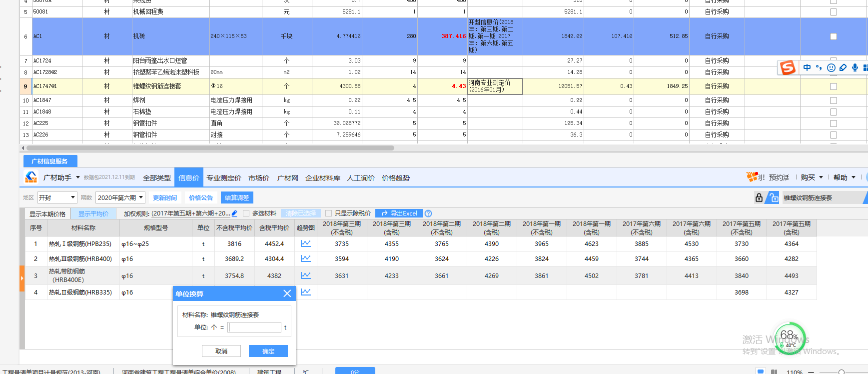Open Sogou emoji smiley panel

point(831,67)
